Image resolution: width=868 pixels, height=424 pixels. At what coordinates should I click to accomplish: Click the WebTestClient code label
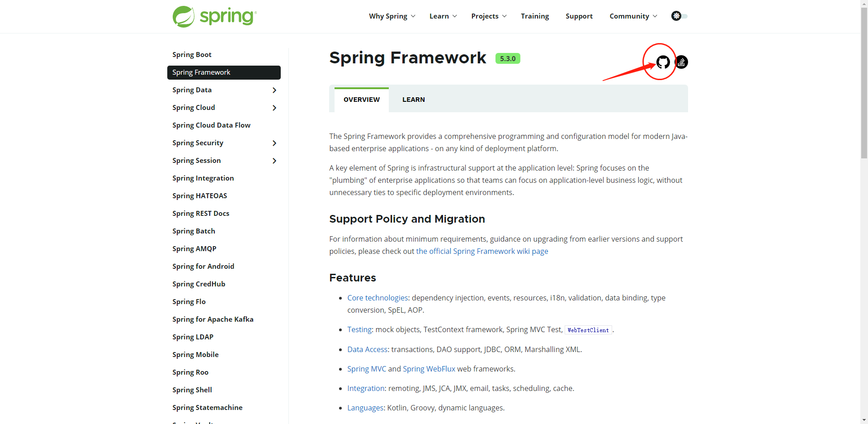tap(588, 330)
